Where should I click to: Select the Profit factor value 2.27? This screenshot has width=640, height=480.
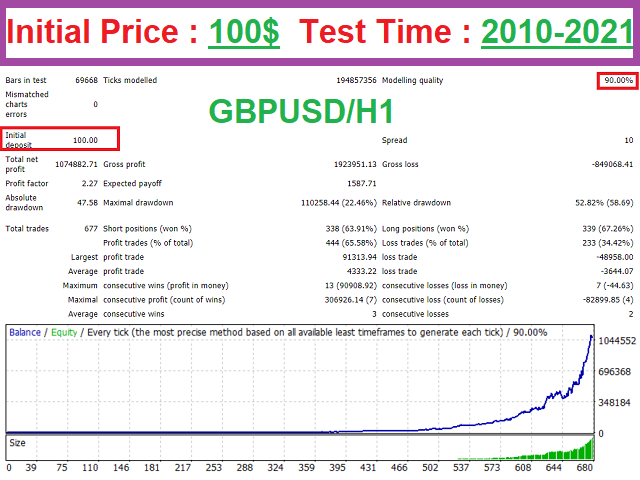[90, 183]
